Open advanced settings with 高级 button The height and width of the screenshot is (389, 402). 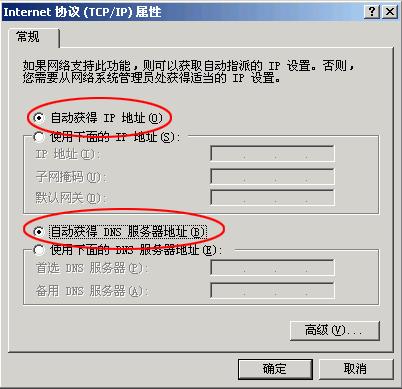pyautogui.click(x=335, y=330)
